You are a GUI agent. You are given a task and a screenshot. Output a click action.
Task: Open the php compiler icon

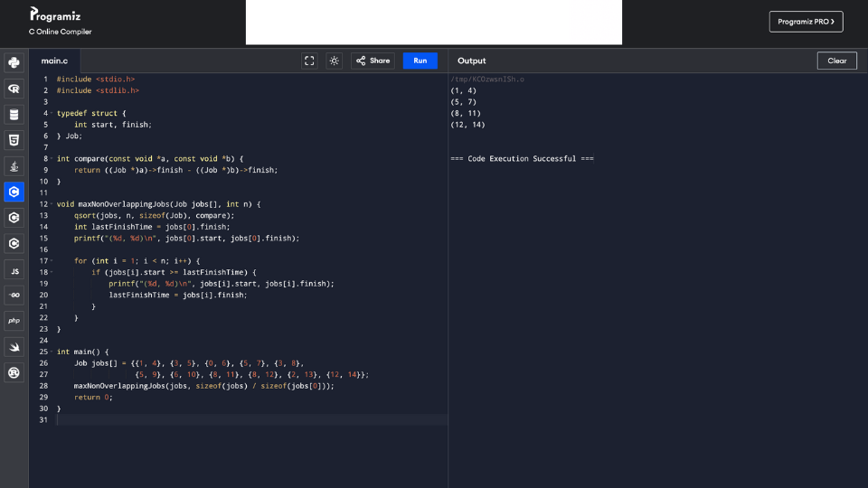14,321
